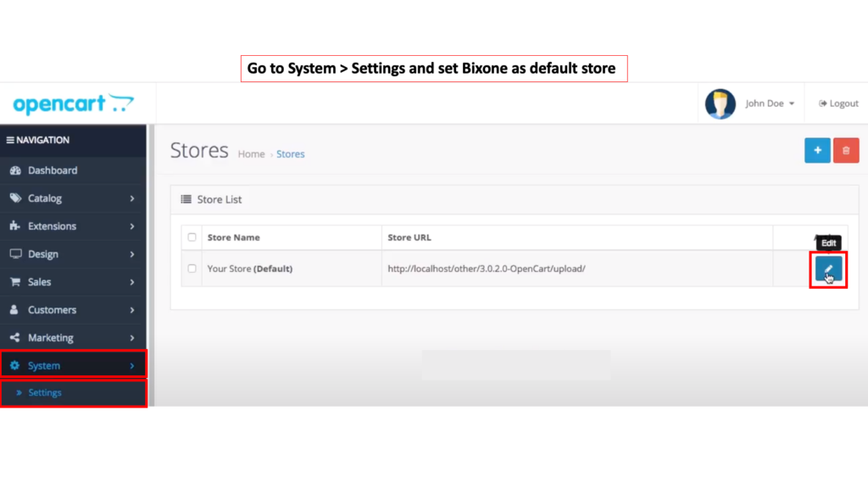Click the localhost store URL text
This screenshot has width=868, height=488.
[x=486, y=269]
